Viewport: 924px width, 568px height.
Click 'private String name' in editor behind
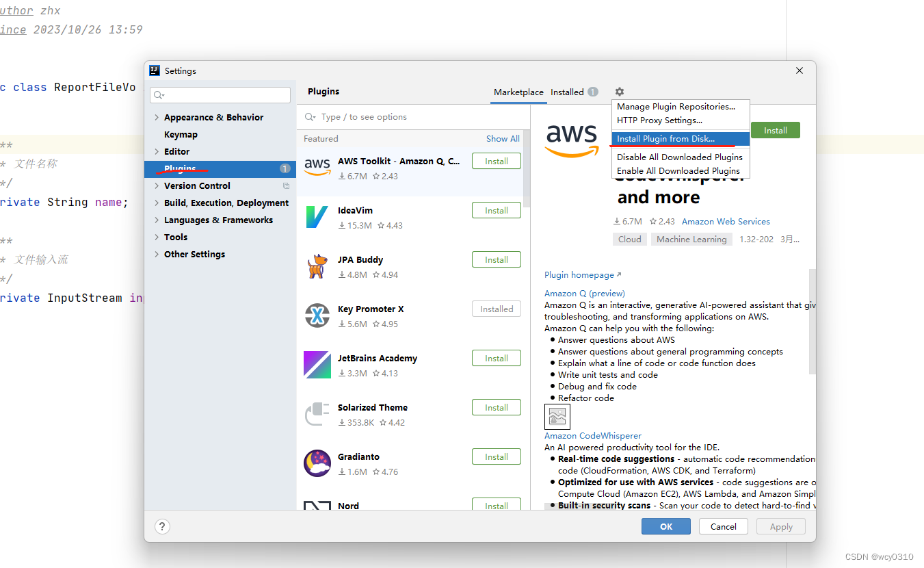pos(64,203)
